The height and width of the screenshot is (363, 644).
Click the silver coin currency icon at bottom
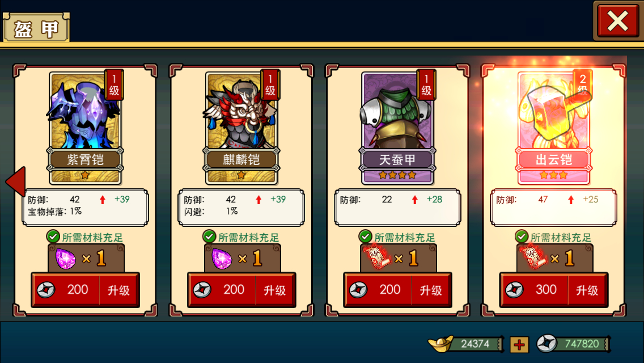[x=547, y=344]
